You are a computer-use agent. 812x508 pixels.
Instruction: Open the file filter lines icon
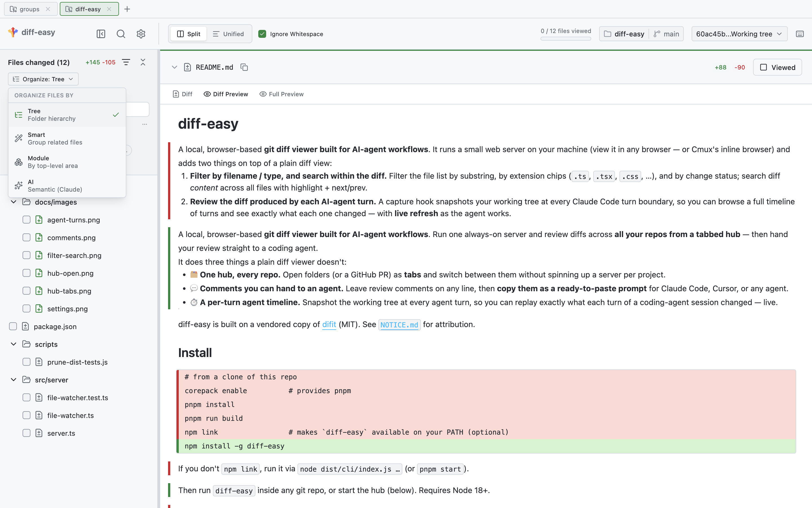(126, 62)
